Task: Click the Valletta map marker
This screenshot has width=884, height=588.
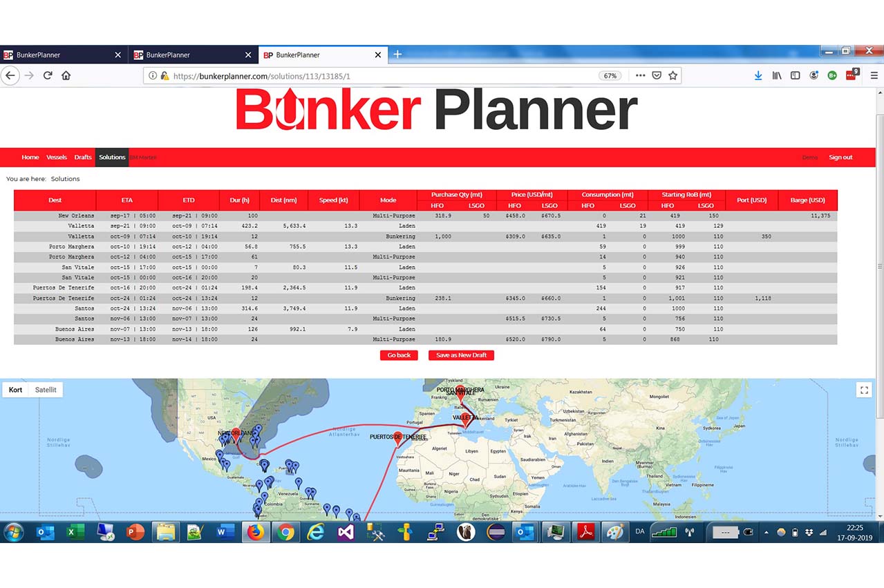Action: 465,419
